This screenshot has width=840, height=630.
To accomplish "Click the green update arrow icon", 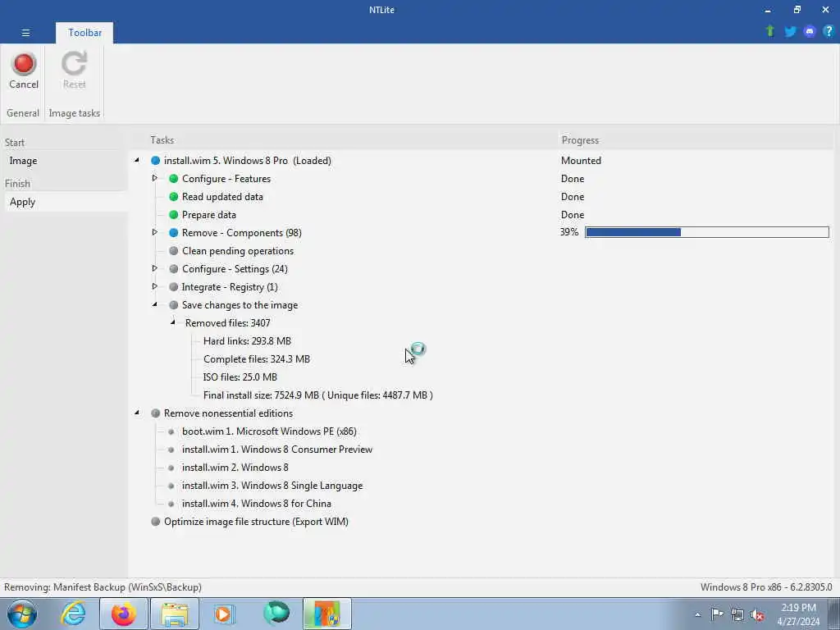I will (x=770, y=31).
